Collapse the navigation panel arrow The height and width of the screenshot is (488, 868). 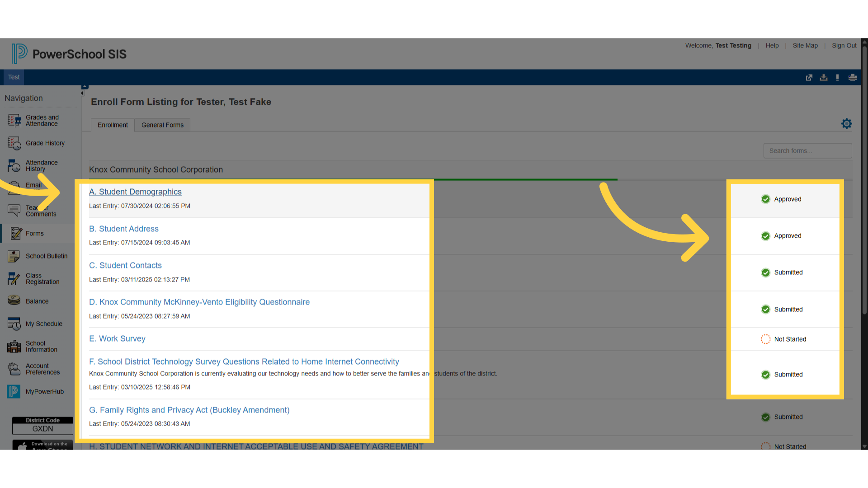tap(82, 93)
